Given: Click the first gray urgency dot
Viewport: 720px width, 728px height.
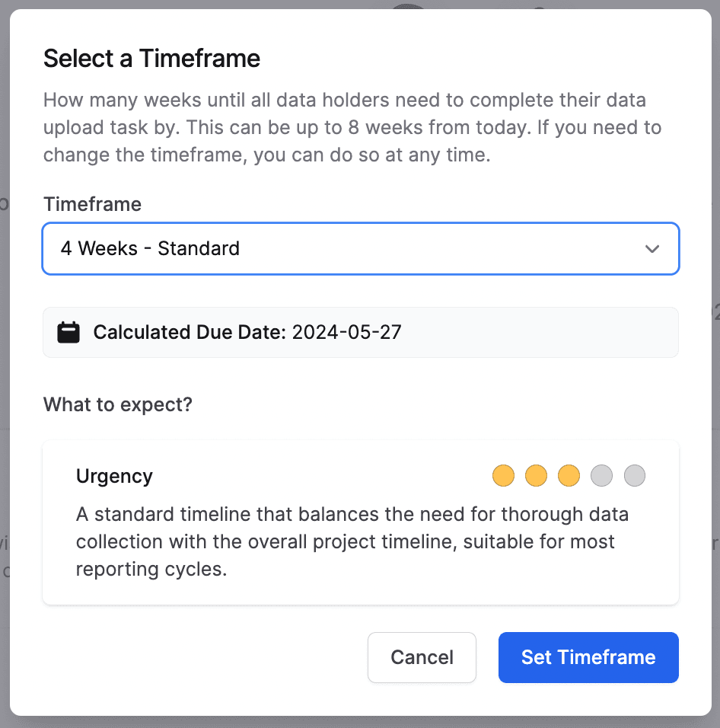Looking at the screenshot, I should tap(602, 477).
